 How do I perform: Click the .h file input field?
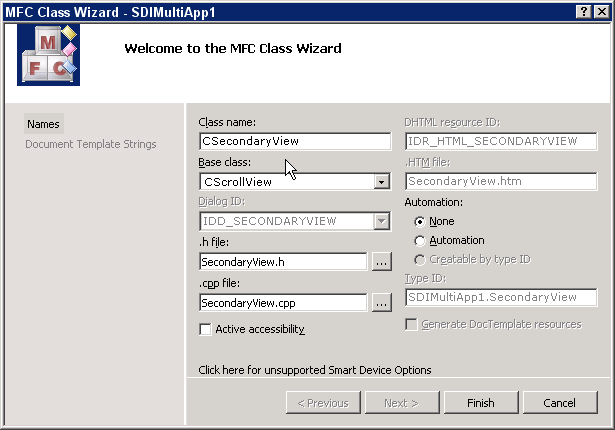283,262
